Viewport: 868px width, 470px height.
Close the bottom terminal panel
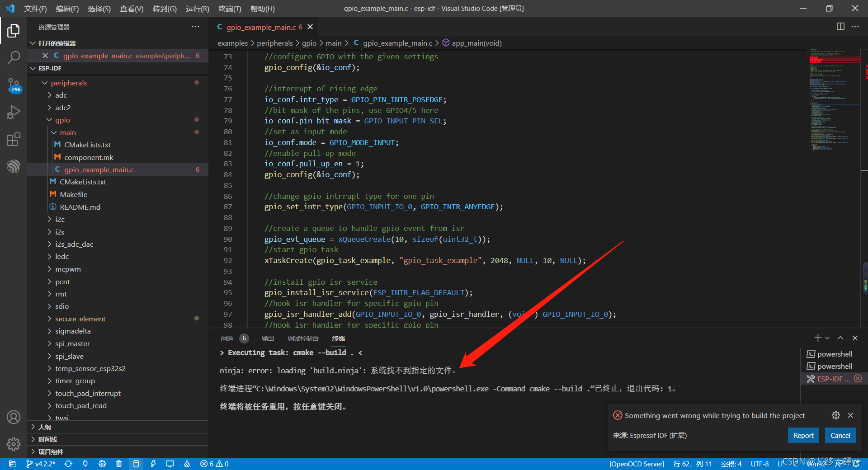[855, 338]
